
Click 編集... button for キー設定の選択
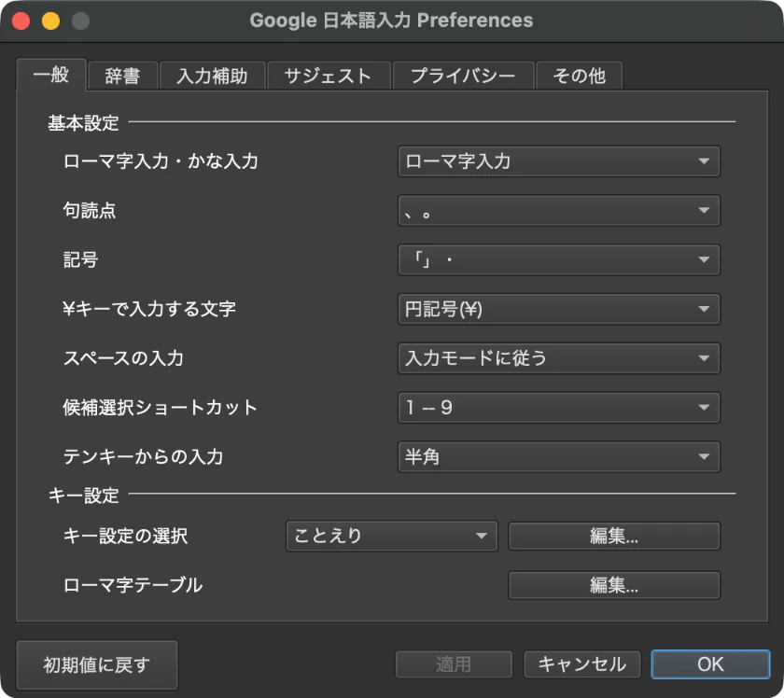pyautogui.click(x=614, y=536)
